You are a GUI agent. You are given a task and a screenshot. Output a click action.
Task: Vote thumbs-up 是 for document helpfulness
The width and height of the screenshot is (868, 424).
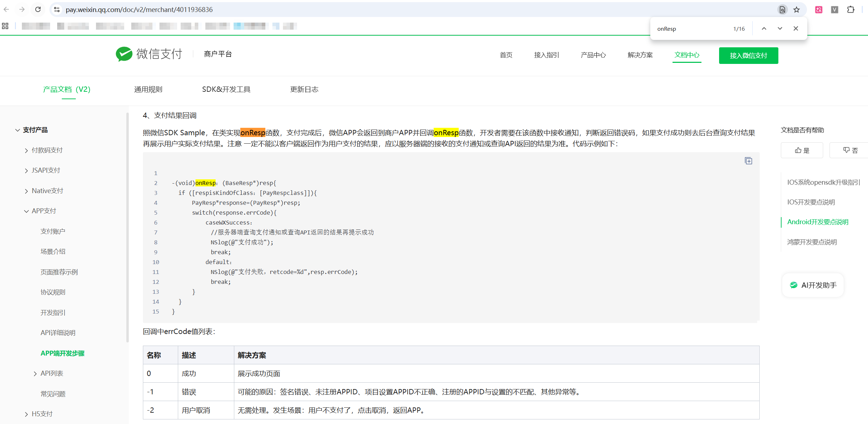pyautogui.click(x=802, y=150)
